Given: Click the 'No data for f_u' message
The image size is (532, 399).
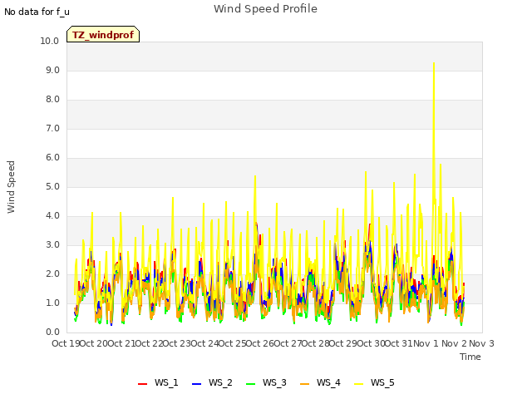Looking at the screenshot, I should click(37, 12).
